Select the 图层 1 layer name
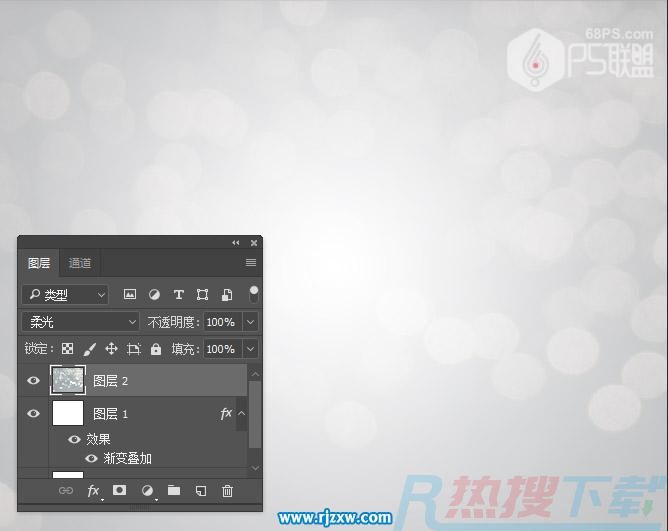The width and height of the screenshot is (668, 531). point(110,414)
